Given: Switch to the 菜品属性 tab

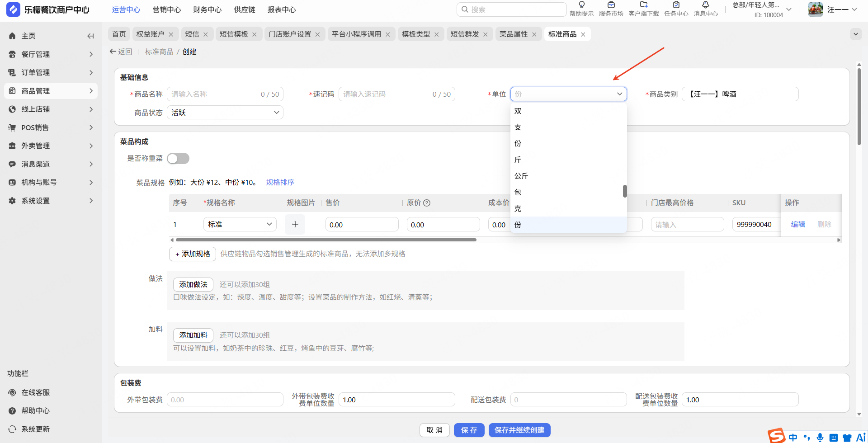Looking at the screenshot, I should coord(513,34).
